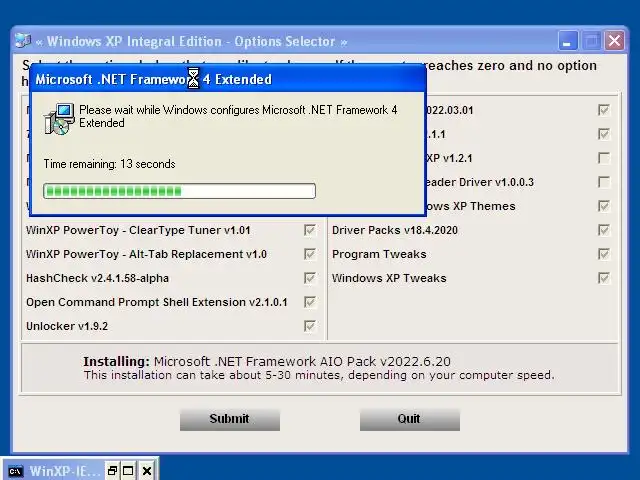Select the 'Time remaining: 13 seconds' text

point(109,164)
